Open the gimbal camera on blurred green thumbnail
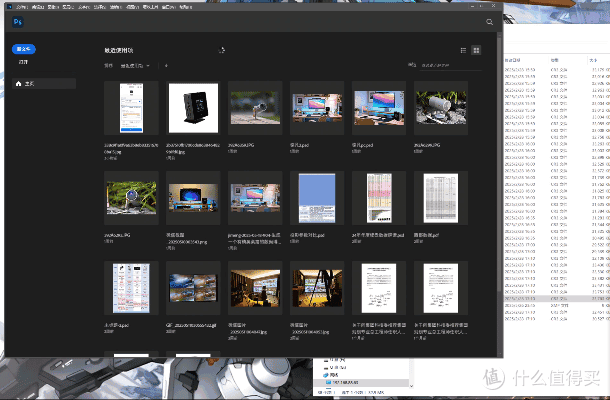This screenshot has width=610, height=400. coord(255,108)
